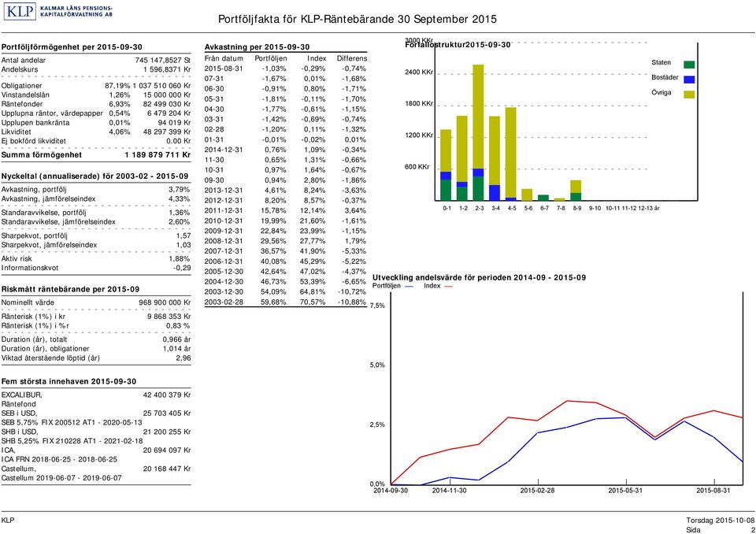Click the Andelskurs value '1 596,8371 Kr'
Image resolution: width=756 pixels, height=534 pixels.
[167, 69]
